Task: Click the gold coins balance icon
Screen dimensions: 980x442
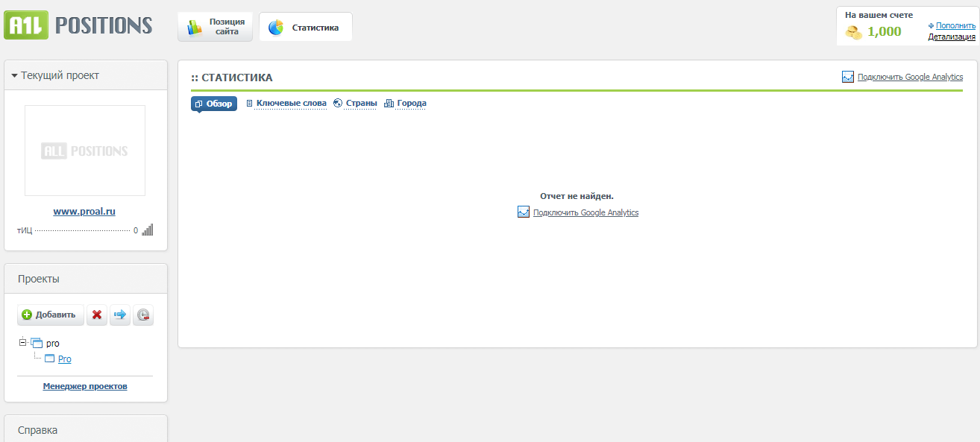Action: point(854,32)
